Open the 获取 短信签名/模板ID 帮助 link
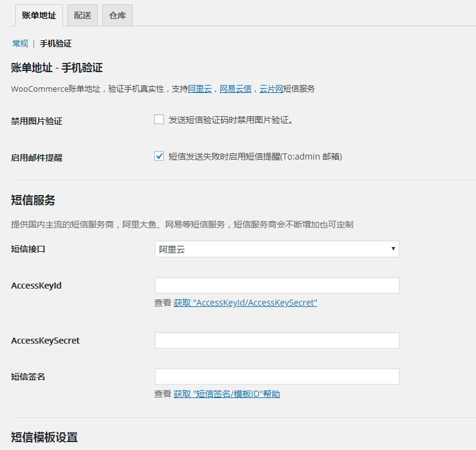The width and height of the screenshot is (476, 450). click(x=226, y=394)
